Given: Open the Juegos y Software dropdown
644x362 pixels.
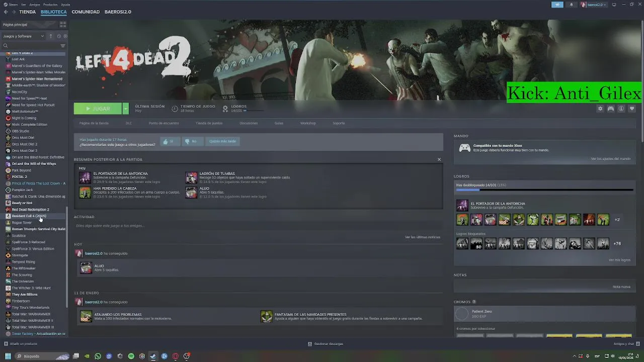Looking at the screenshot, I should (24, 36).
